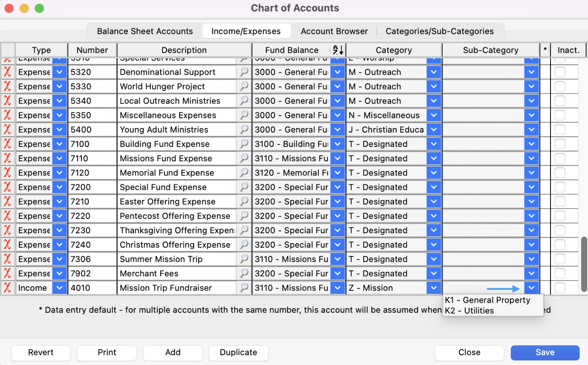Image resolution: width=588 pixels, height=365 pixels.
Task: Open lookup magnifier for Building Fund Expense
Action: coord(244,144)
